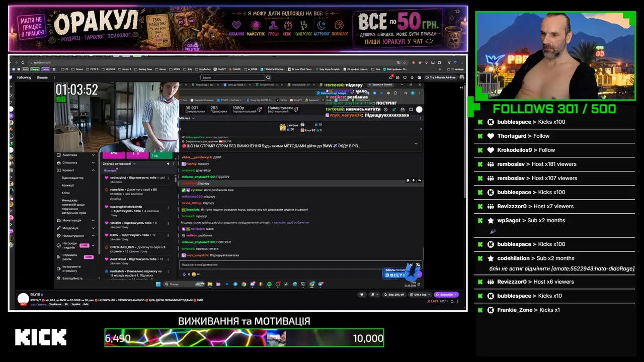Image resolution: width=644 pixels, height=362 pixels.
Task: Click the streamer webcam thumbnail
Action: 555,55
